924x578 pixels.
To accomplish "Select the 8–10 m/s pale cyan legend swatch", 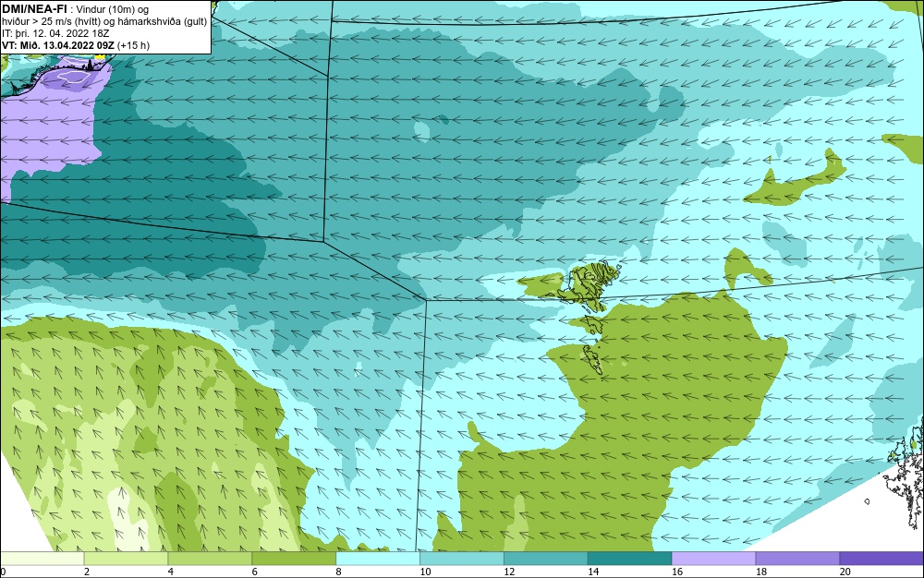I will click(378, 558).
